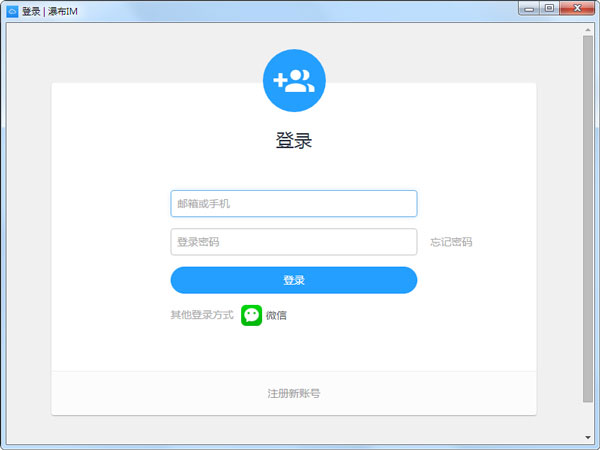Open the 注册新账号 link

(x=294, y=394)
